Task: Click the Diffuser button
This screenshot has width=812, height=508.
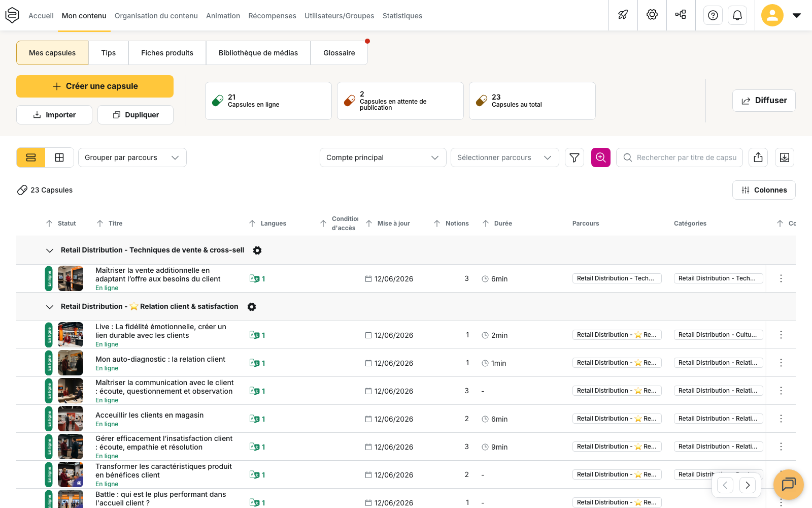Action: pos(764,101)
